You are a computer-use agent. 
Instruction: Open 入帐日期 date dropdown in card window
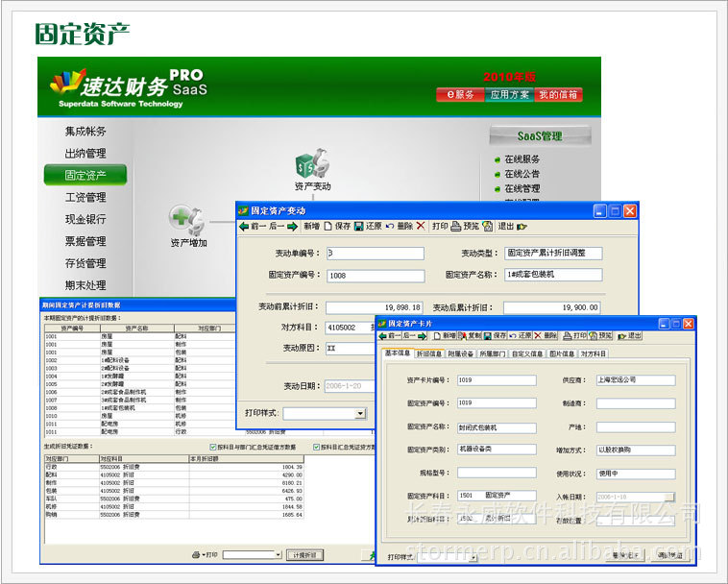(669, 497)
